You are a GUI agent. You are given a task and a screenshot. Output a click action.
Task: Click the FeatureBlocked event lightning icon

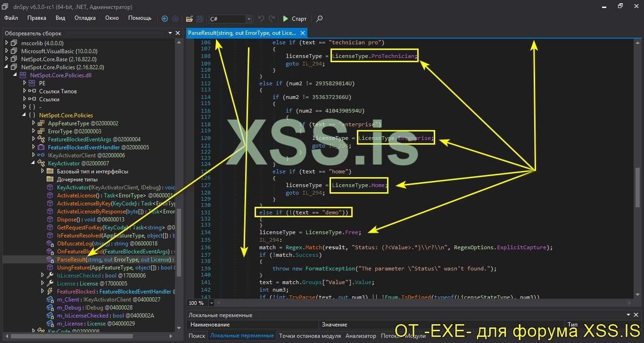click(x=50, y=292)
